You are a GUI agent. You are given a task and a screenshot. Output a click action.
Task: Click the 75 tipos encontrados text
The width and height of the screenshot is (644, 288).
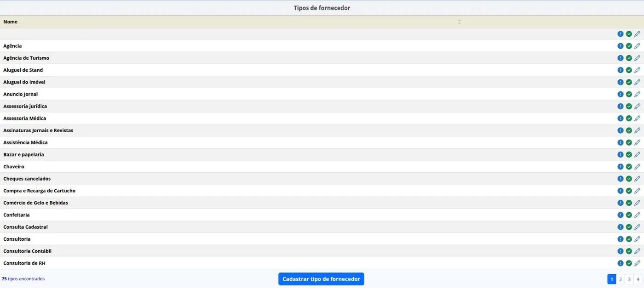tap(23, 279)
